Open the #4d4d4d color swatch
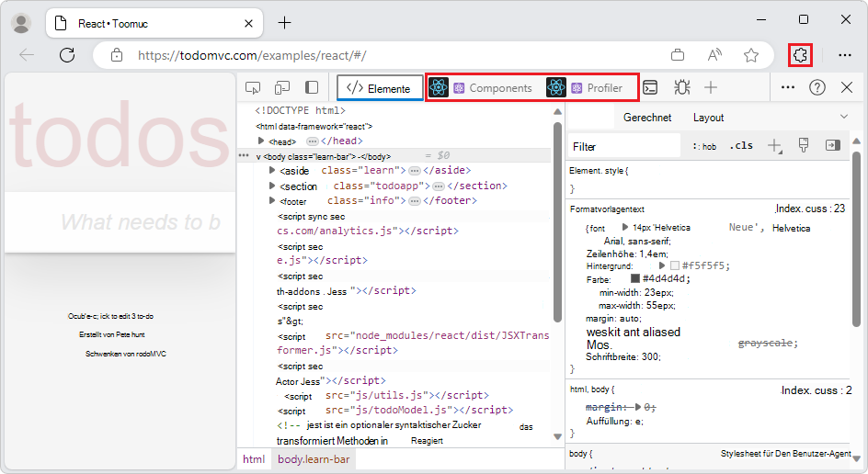The height and width of the screenshot is (474, 868). [x=635, y=278]
